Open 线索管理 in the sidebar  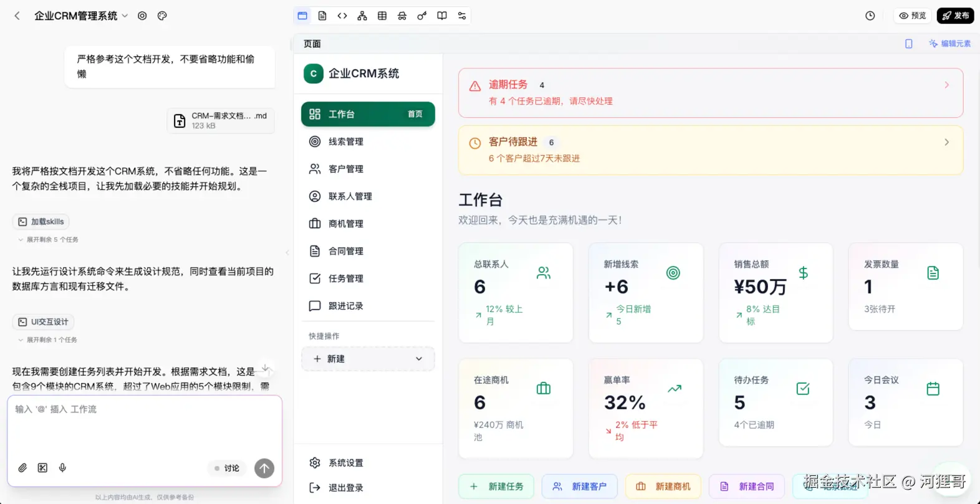[x=368, y=141]
